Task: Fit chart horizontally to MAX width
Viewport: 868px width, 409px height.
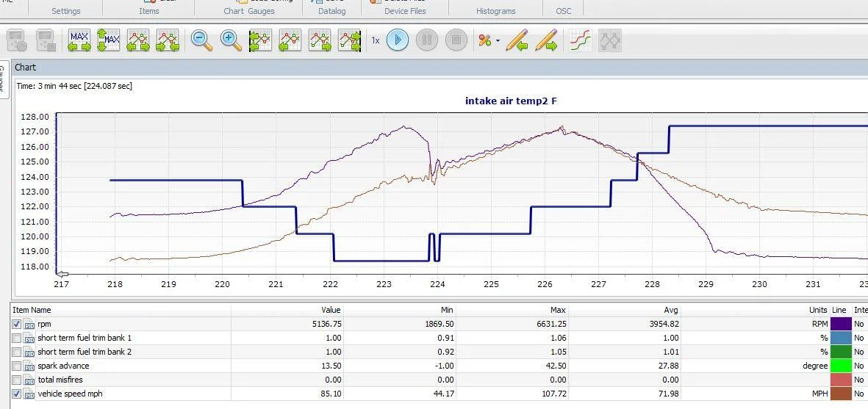Action: coord(79,40)
